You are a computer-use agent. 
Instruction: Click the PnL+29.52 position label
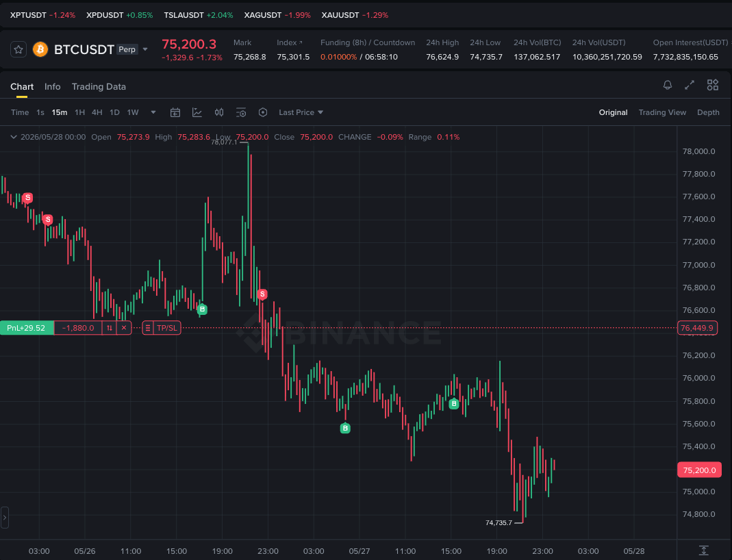tap(27, 328)
